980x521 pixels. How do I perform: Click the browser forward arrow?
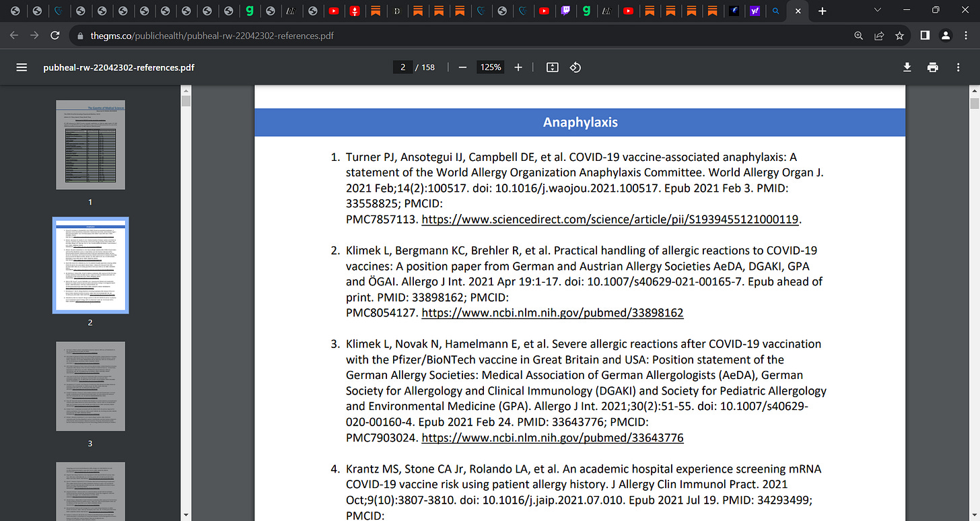tap(34, 36)
